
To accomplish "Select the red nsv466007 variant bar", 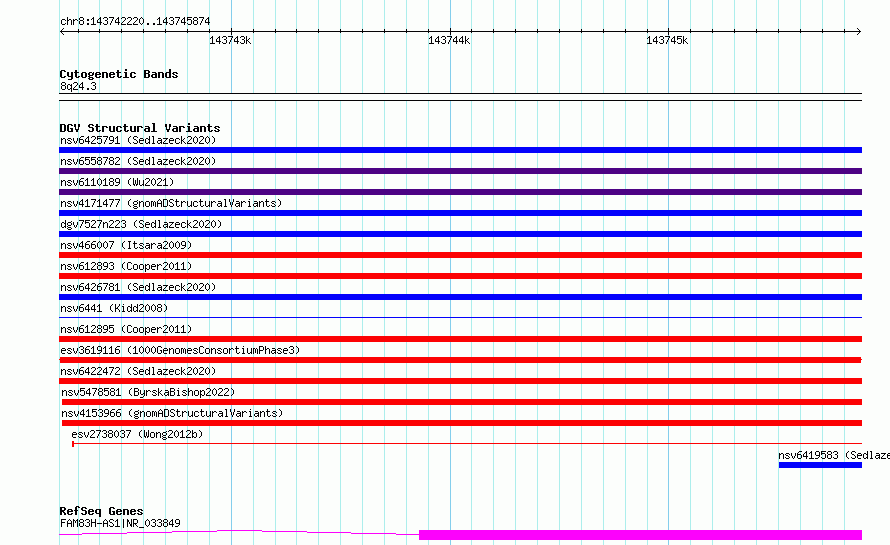I will pyautogui.click(x=460, y=255).
